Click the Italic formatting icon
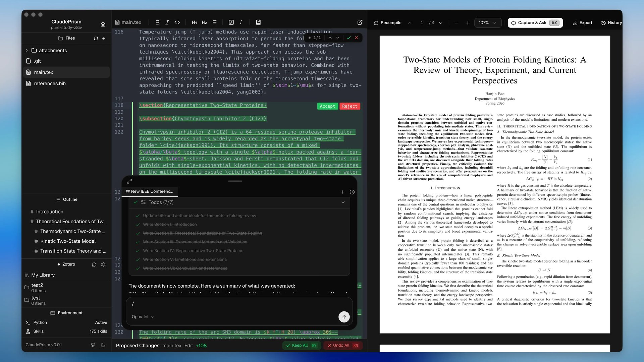Viewport: 644px width, 362px height. (167, 22)
